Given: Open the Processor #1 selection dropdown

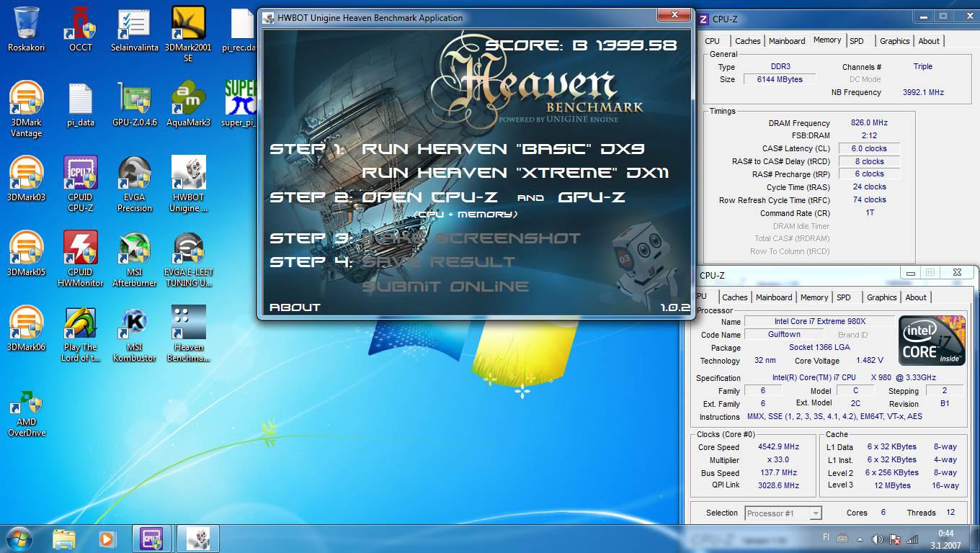Looking at the screenshot, I should point(783,513).
